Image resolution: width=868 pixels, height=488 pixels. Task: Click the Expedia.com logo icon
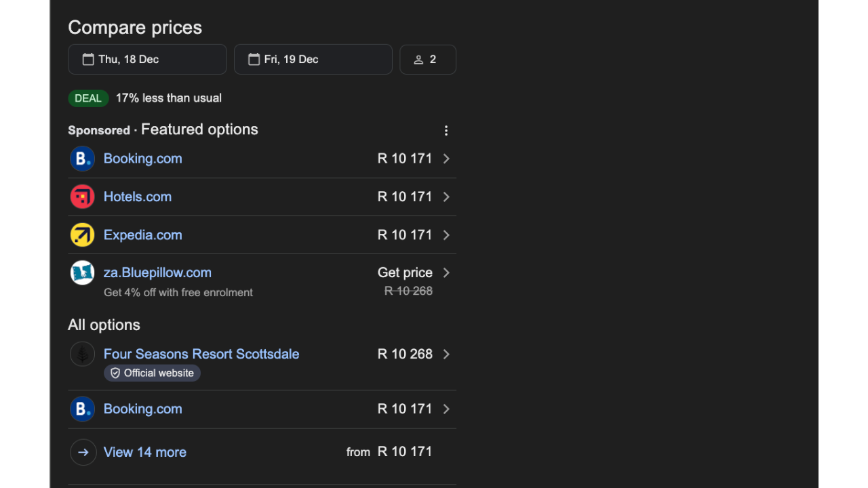click(x=82, y=235)
